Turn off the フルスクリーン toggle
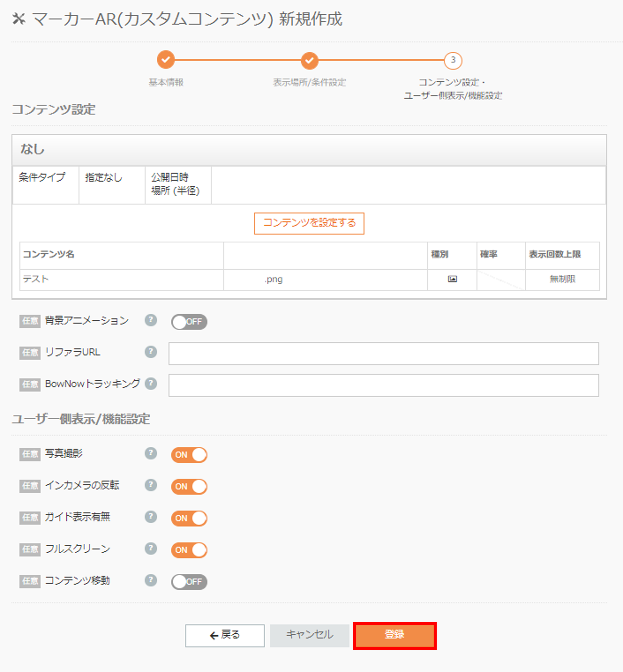623x672 pixels. (189, 550)
